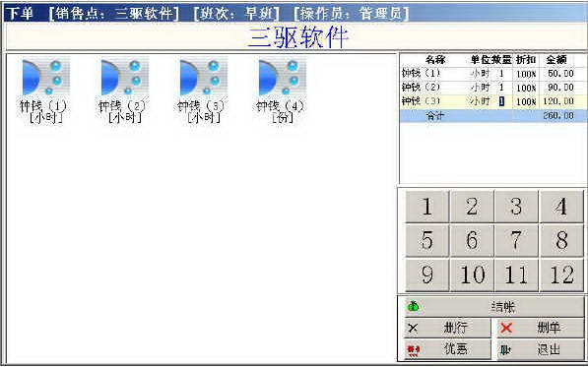Select the 钟钱(3) item icon

click(203, 77)
